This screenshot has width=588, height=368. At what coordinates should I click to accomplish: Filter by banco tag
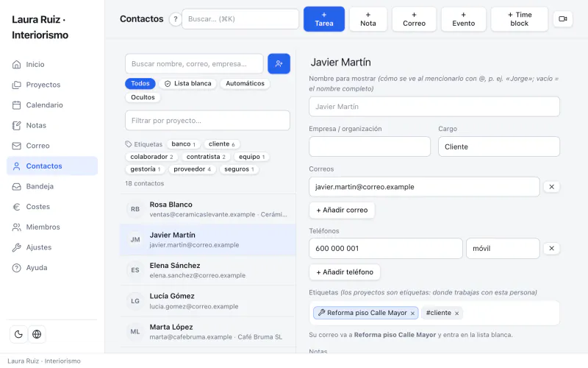click(183, 144)
